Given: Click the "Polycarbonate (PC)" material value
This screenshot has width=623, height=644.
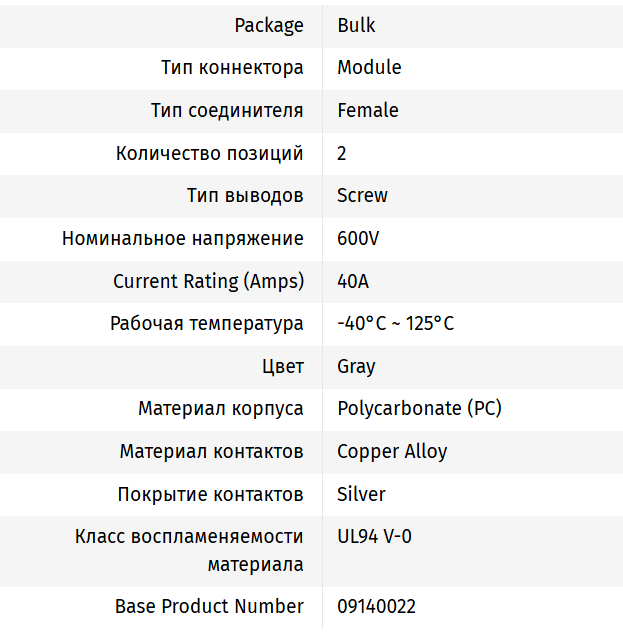Looking at the screenshot, I should (x=419, y=408).
